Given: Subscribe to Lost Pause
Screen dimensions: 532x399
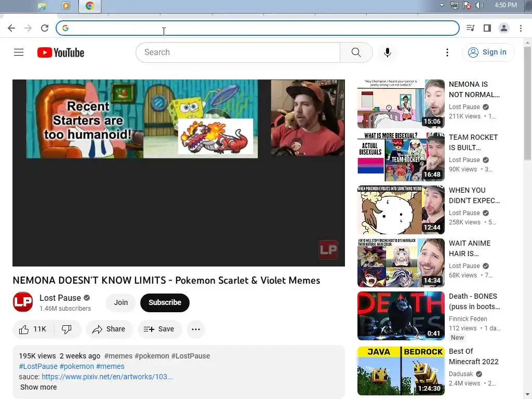Looking at the screenshot, I should (x=165, y=302).
